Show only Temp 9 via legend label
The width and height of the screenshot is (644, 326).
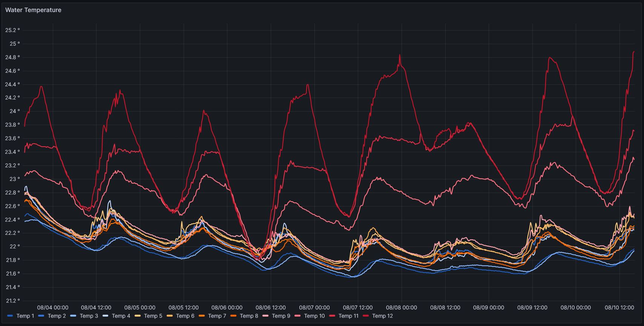pyautogui.click(x=281, y=316)
